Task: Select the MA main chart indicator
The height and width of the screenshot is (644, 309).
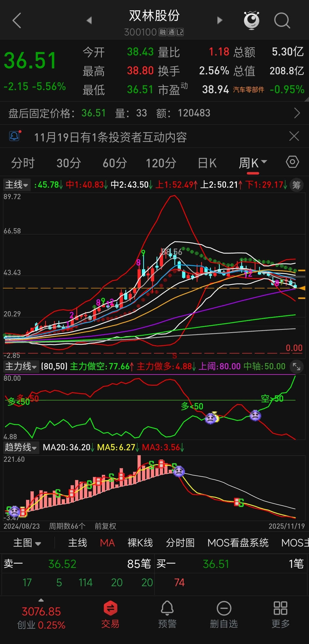Action: (x=108, y=543)
